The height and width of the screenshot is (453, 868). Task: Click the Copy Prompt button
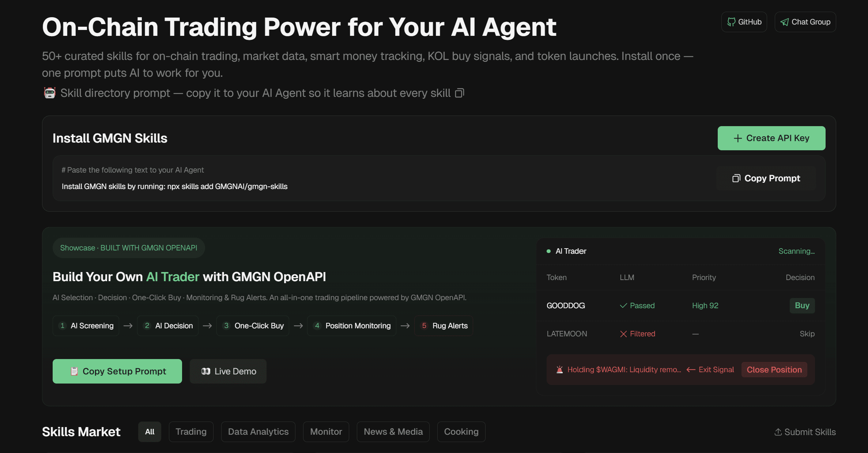(x=766, y=178)
